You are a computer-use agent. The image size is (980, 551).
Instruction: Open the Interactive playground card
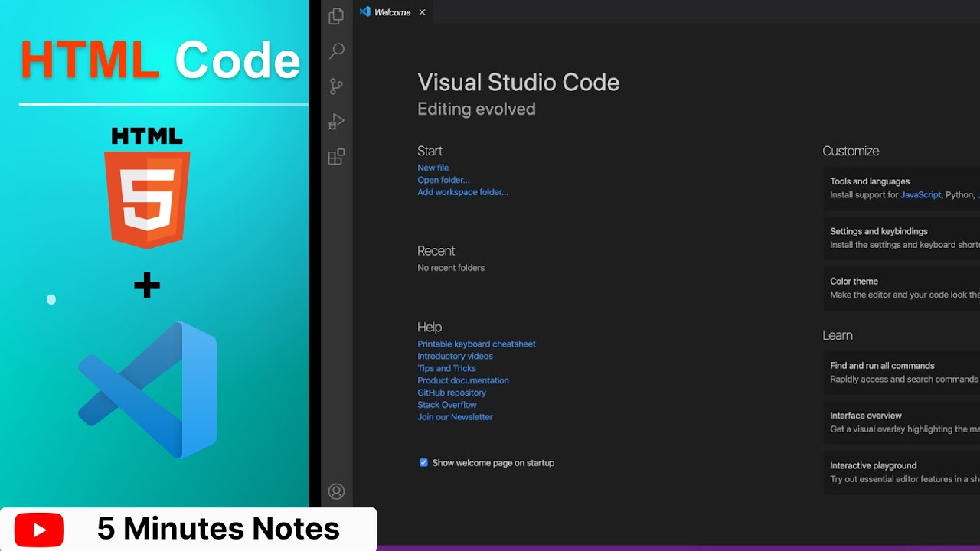pyautogui.click(x=902, y=472)
